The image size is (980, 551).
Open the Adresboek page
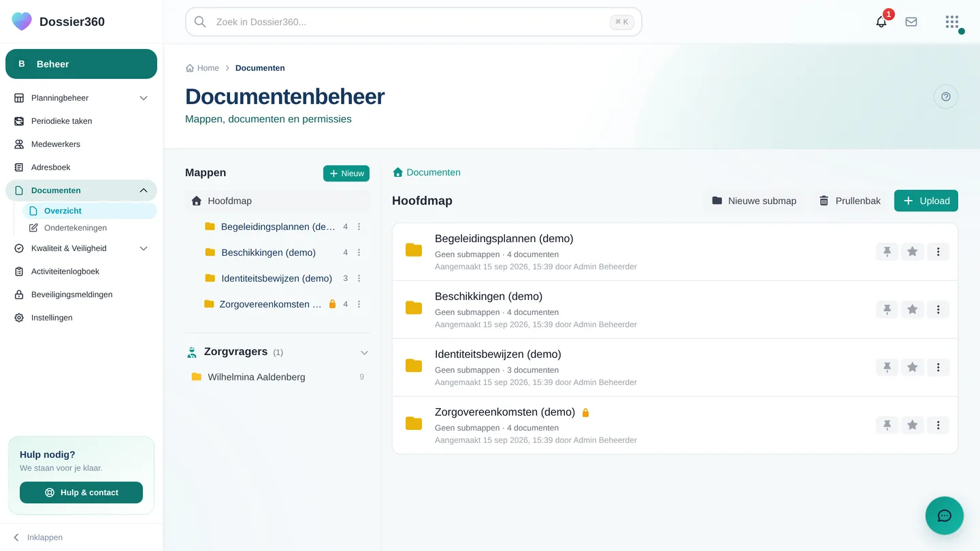point(81,167)
